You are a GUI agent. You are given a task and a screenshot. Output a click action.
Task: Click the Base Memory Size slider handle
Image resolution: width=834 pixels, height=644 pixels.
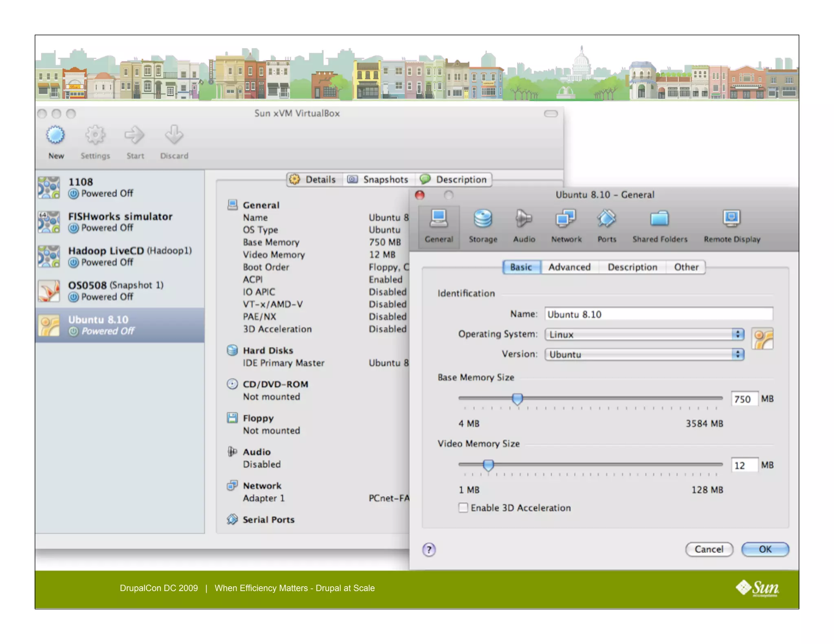coord(517,399)
